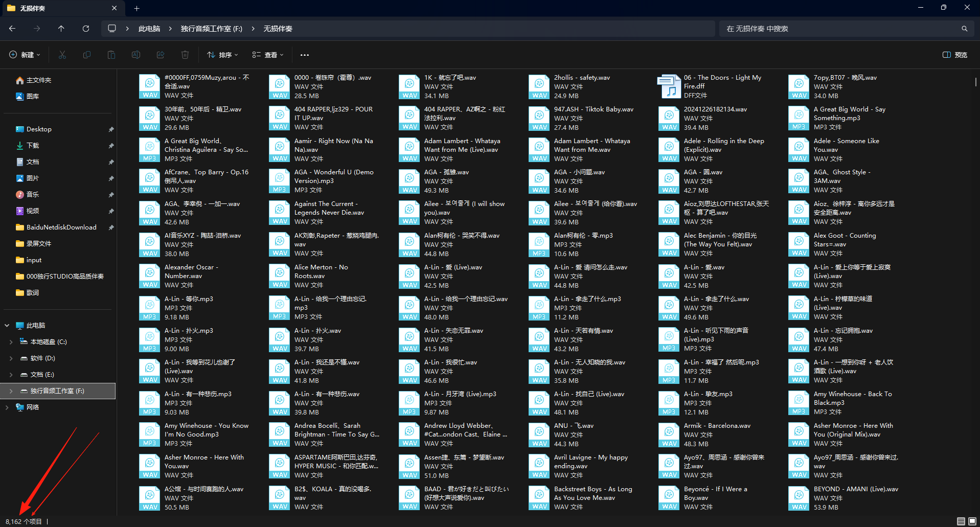Click the Cut scissors icon
Viewport: 980px width, 527px height.
pos(62,55)
